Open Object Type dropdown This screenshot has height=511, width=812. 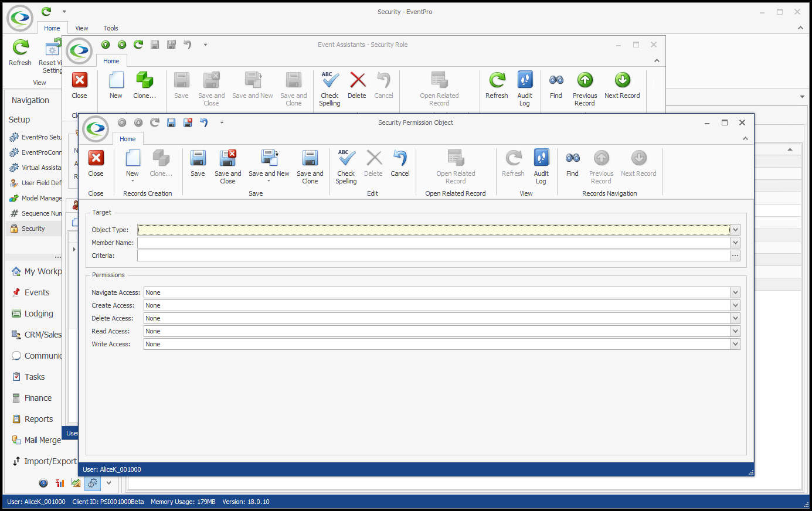[735, 230]
